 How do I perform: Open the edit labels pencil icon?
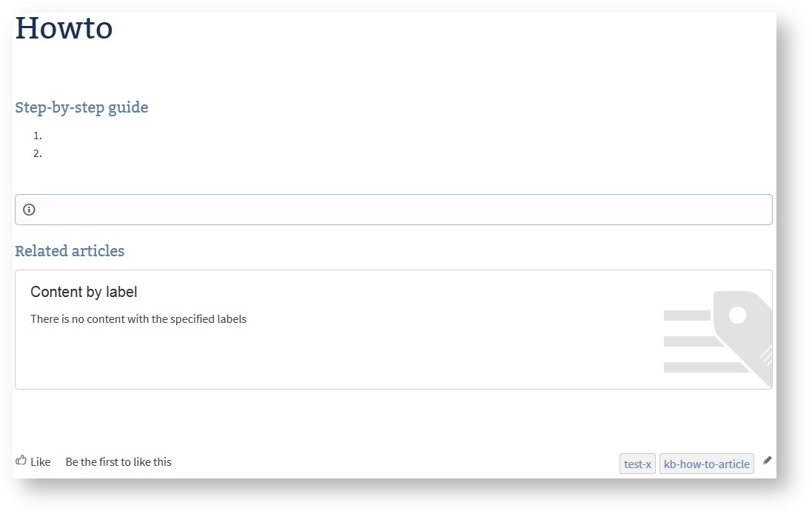coord(768,461)
